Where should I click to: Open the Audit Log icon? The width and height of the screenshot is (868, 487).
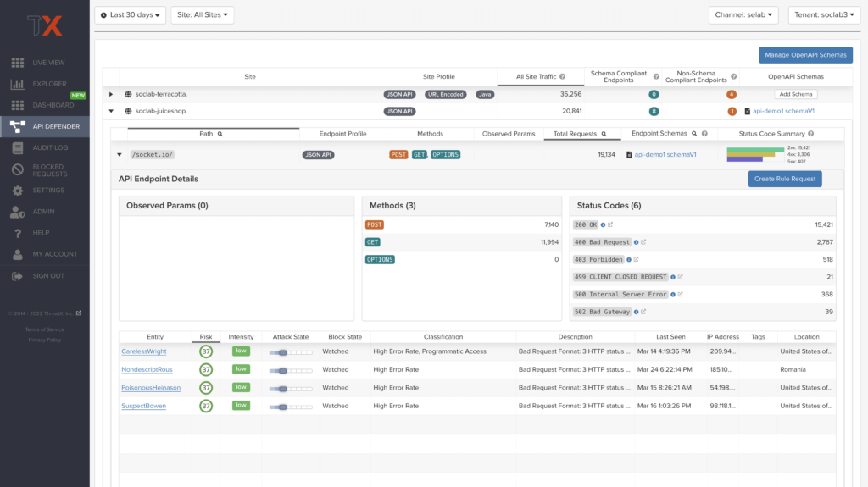point(17,147)
